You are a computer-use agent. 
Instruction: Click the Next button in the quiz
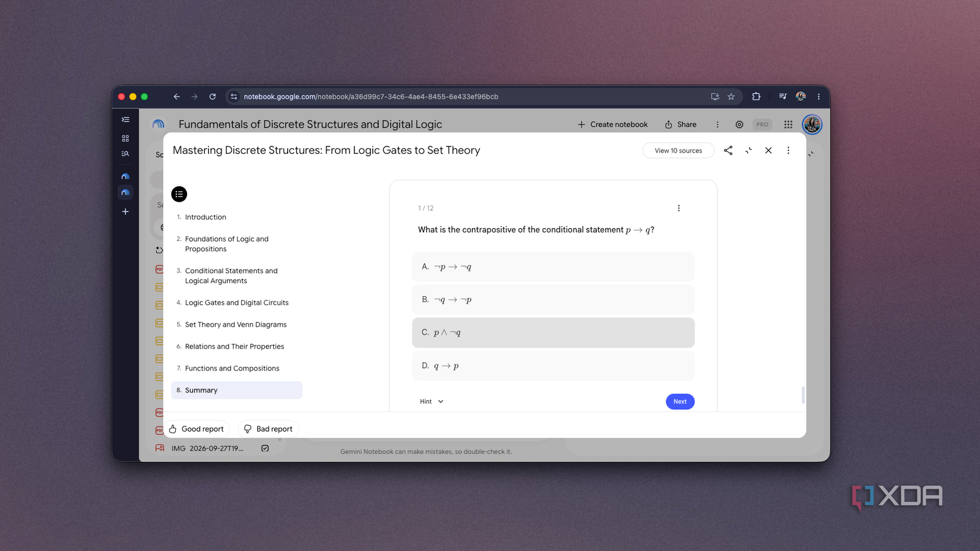[680, 402]
